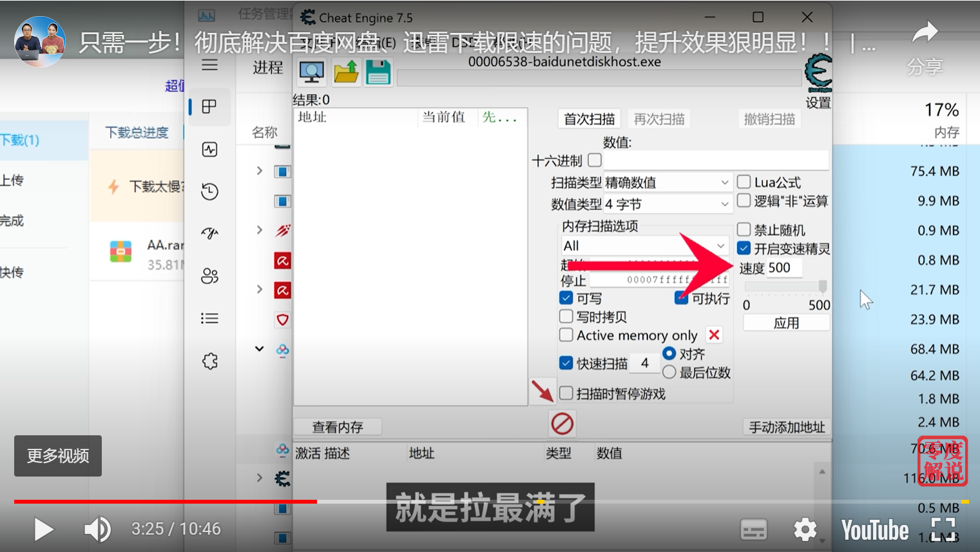This screenshot has height=552, width=980.
Task: Expand Task Manager row with red feather icon
Action: click(260, 230)
